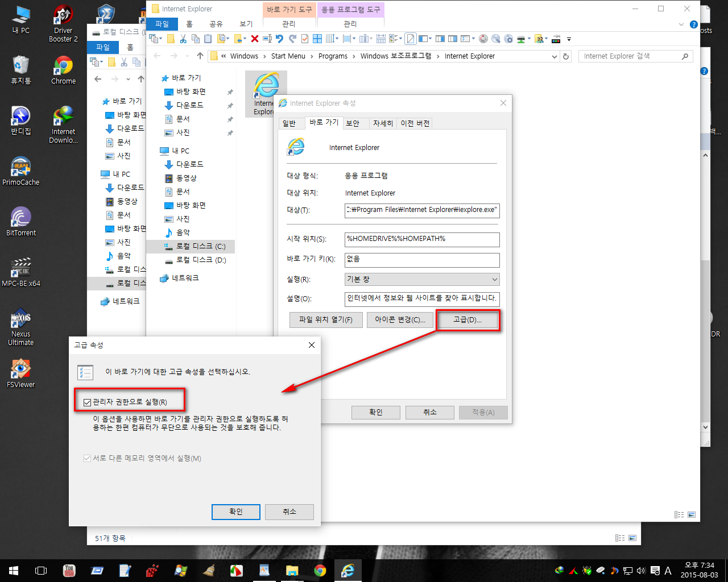Click 취소 in the 고급 속성 dialog
The height and width of the screenshot is (582, 728).
coord(289,512)
